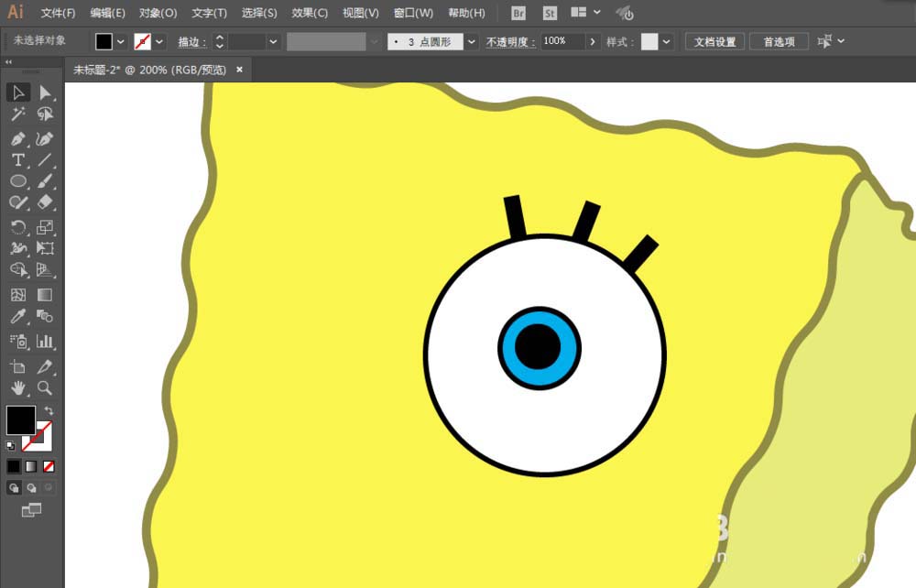Select the Perspective Grid tool
The width and height of the screenshot is (916, 588).
click(45, 269)
